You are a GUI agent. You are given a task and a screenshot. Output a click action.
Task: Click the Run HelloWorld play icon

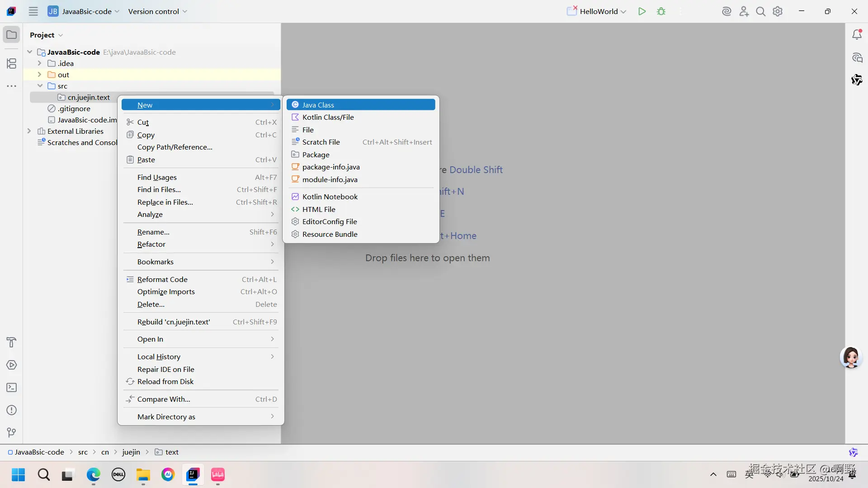click(x=642, y=11)
